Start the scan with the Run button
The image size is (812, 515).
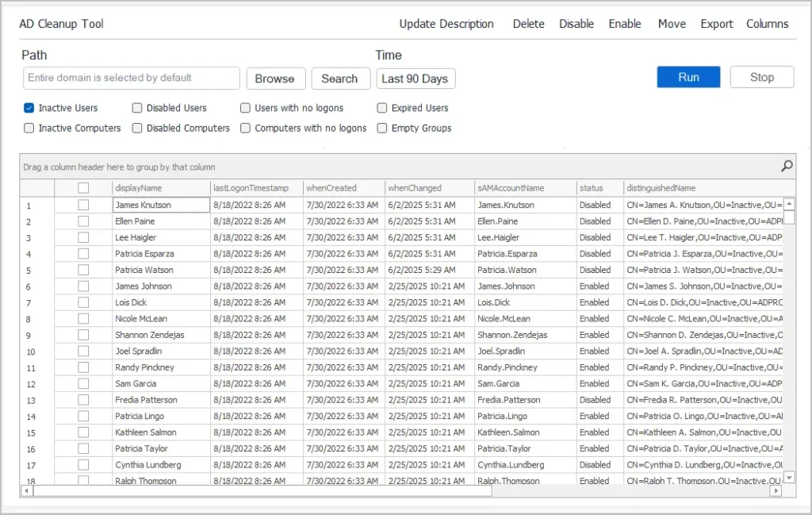688,77
